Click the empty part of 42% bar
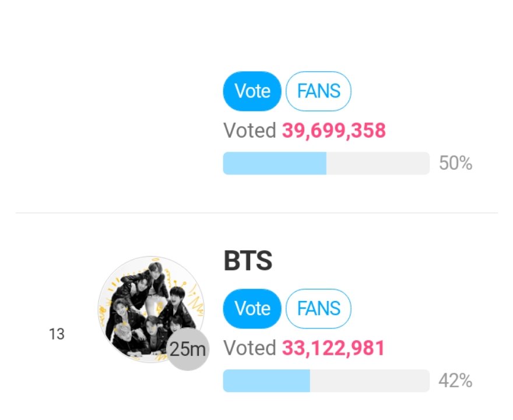513x420 pixels. tap(370, 381)
